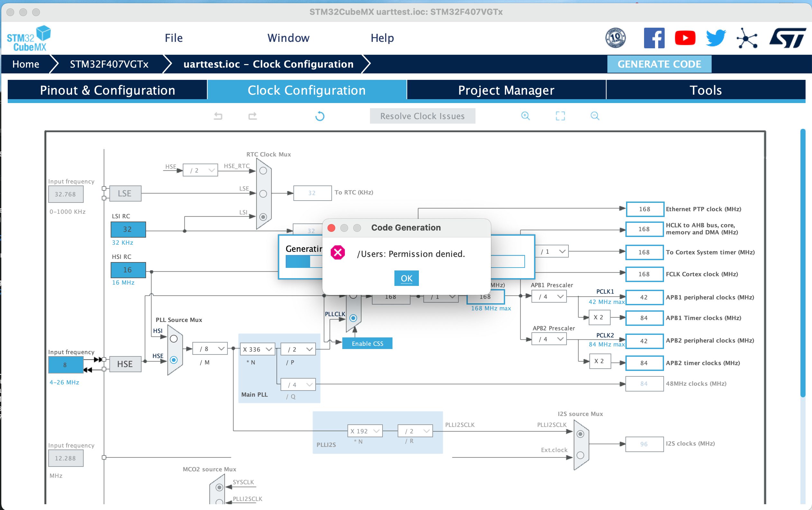Screen dimensions: 812x510
Task: Open the HSE RTC divider / 2 dropdown
Action: [200, 170]
